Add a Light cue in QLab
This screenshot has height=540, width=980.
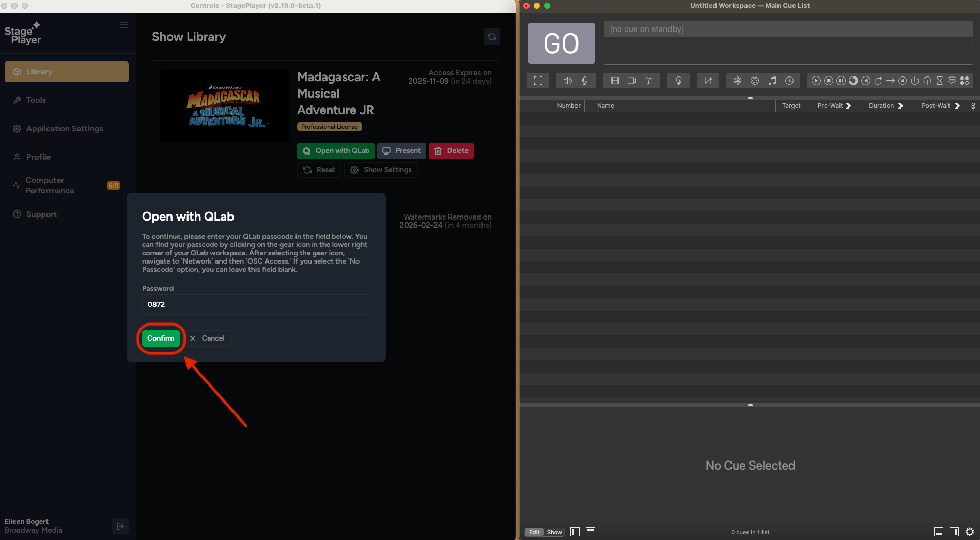point(679,81)
